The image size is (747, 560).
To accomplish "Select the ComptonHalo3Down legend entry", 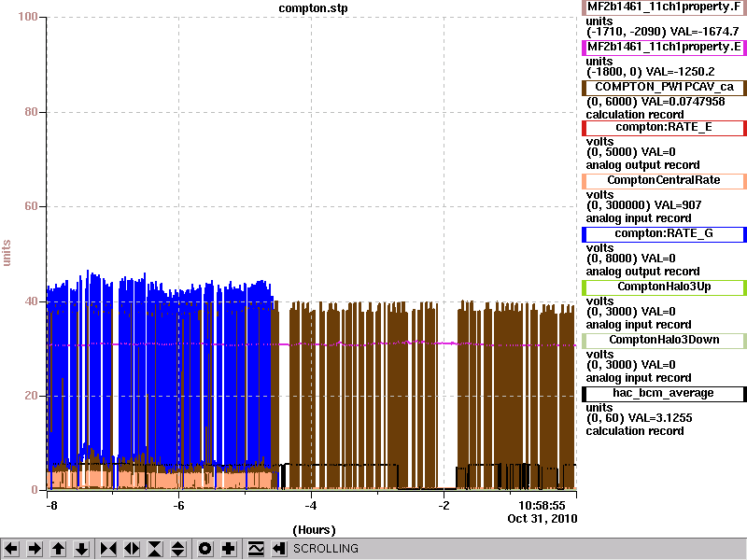I will (664, 340).
